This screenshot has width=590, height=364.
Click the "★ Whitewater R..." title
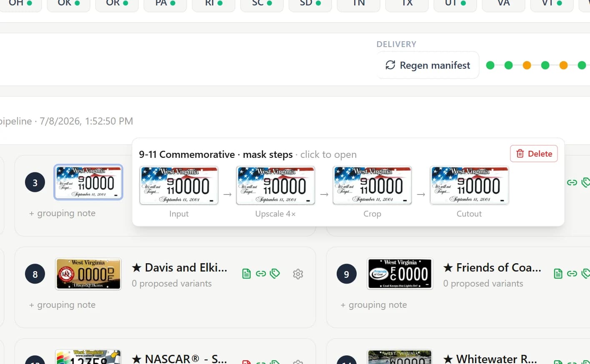[x=490, y=359]
